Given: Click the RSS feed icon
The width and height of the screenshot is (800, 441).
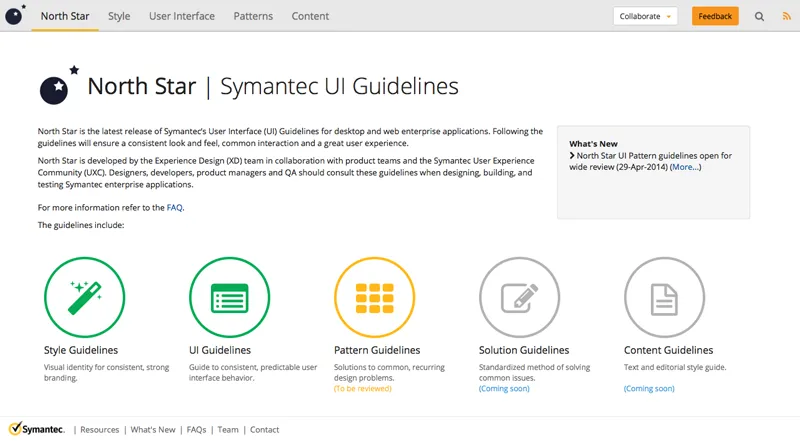Looking at the screenshot, I should 786,16.
